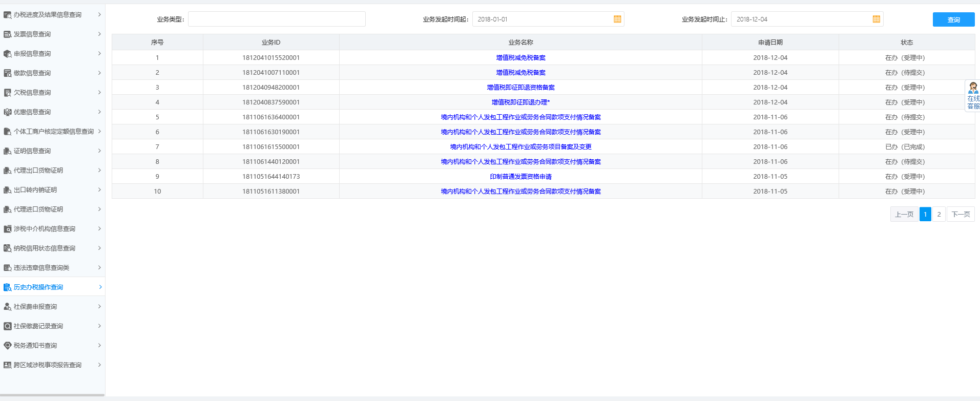The width and height of the screenshot is (980, 401).
Task: Click the 业务类型 input field
Action: [277, 19]
